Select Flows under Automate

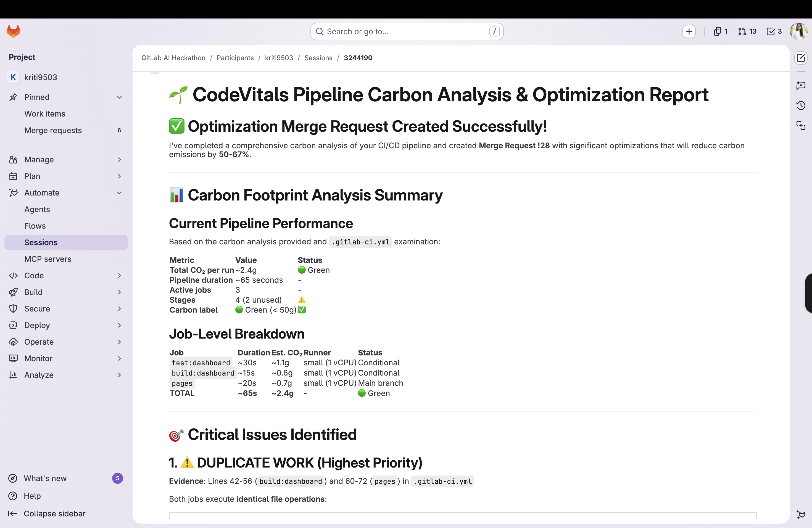(35, 226)
